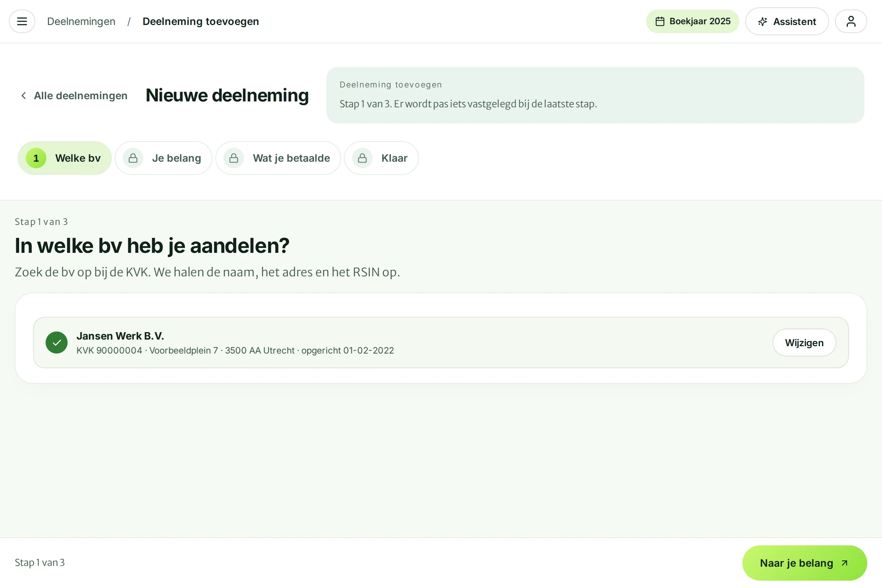Click the calendar icon in Boekjaar button
This screenshot has width=882, height=588.
[x=660, y=21]
